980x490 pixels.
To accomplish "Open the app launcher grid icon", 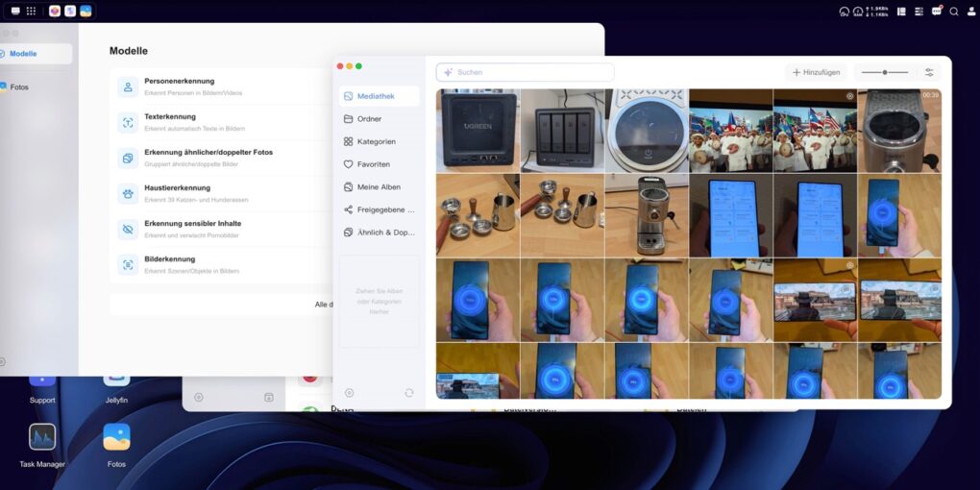I will (x=31, y=12).
